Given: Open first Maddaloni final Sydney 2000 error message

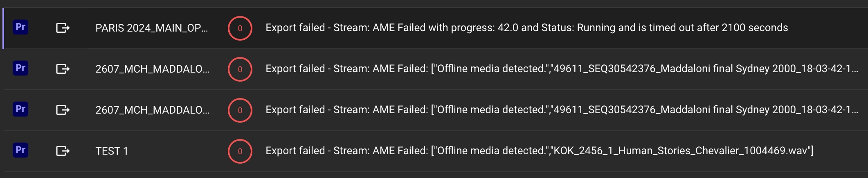Looking at the screenshot, I should (562, 68).
